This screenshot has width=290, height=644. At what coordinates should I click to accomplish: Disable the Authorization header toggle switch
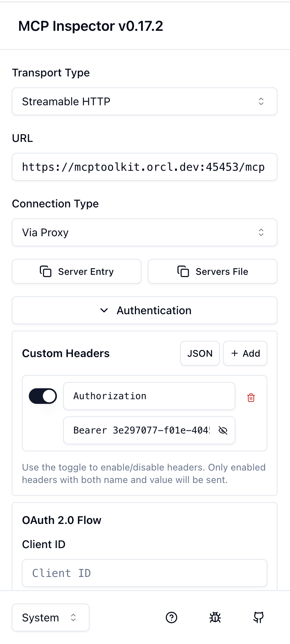43,396
